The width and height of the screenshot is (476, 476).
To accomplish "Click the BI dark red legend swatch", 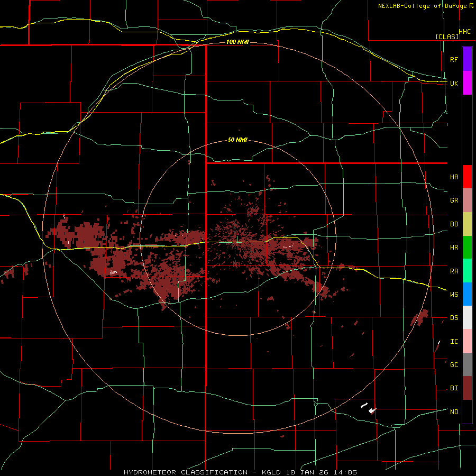I will click(467, 388).
